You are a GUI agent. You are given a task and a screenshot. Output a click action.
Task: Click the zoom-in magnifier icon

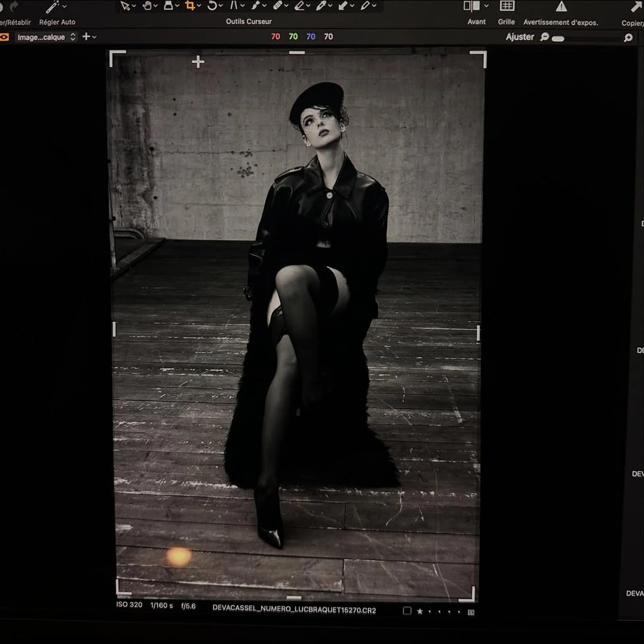[x=628, y=38]
